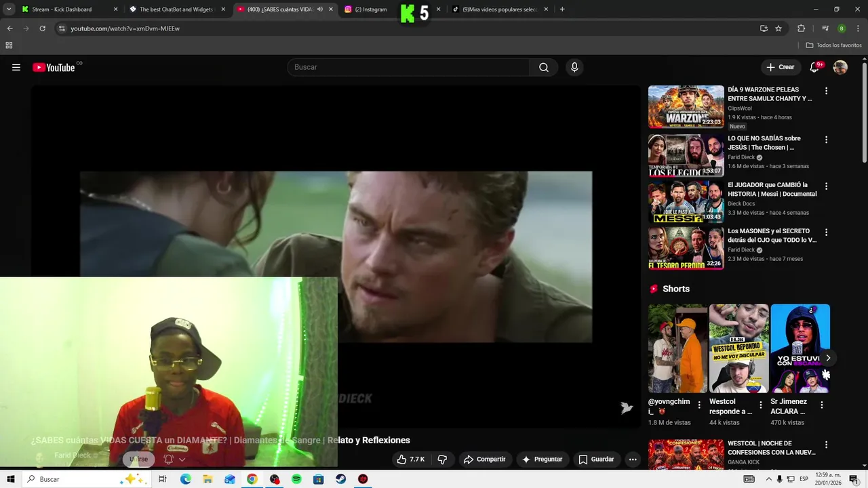Image resolution: width=868 pixels, height=488 pixels.
Task: Open Task View on the taskbar
Action: click(163, 479)
